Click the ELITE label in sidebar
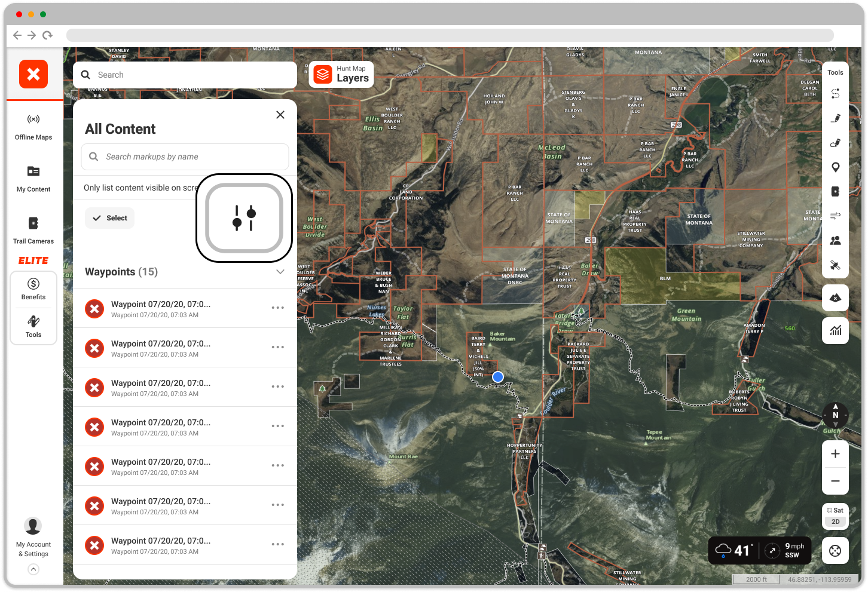Viewport: 868px width, 592px height. [x=33, y=260]
